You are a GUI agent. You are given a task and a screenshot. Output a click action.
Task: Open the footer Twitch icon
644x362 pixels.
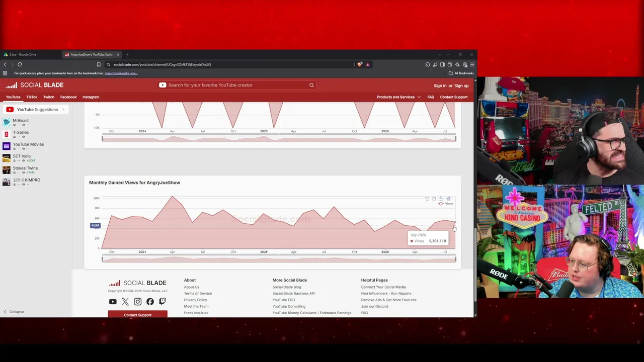pyautogui.click(x=163, y=302)
